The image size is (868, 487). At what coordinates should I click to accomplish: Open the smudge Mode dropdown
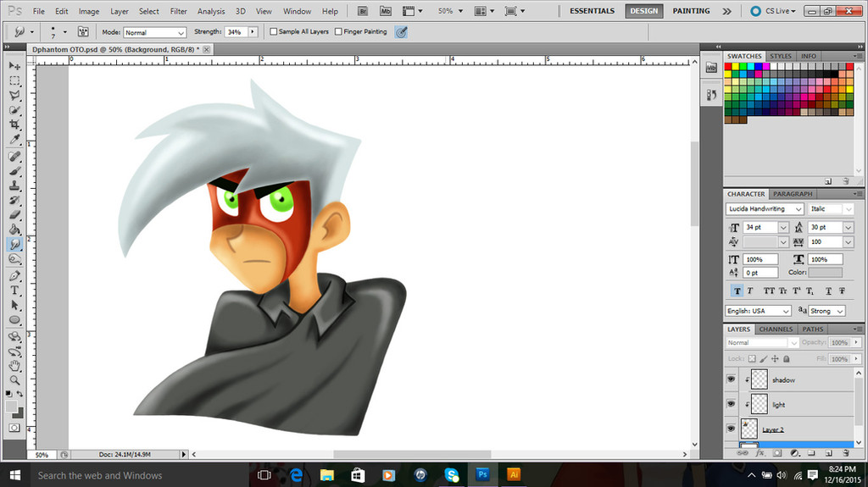154,33
